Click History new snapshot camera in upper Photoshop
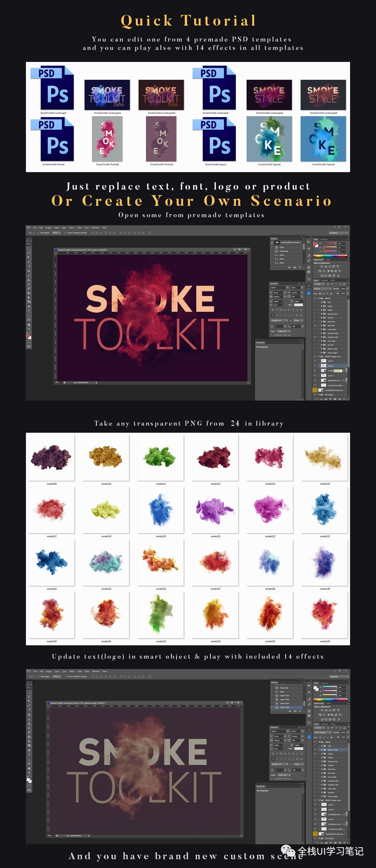376x868 pixels. (x=295, y=267)
